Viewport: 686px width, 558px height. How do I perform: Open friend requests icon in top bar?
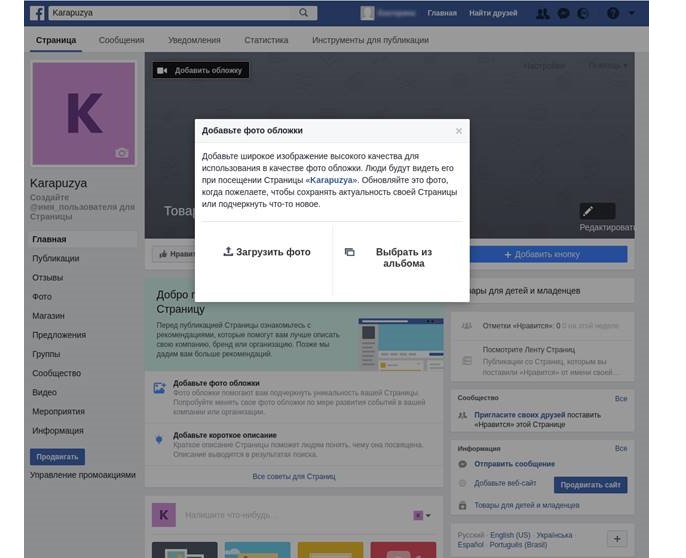pos(542,13)
